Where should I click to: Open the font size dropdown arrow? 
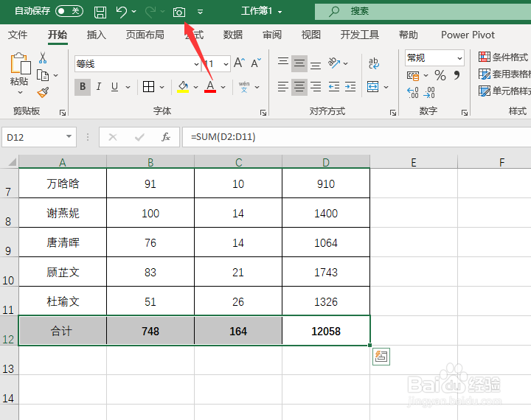[226, 63]
